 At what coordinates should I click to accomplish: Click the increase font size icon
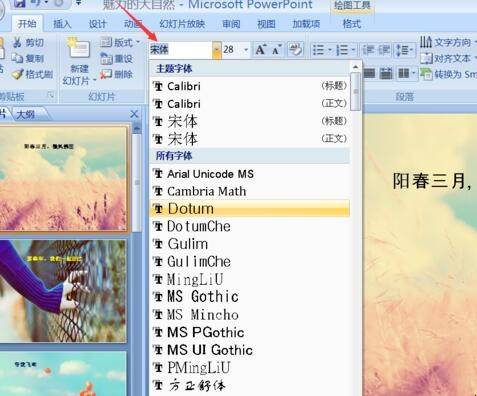(x=260, y=50)
